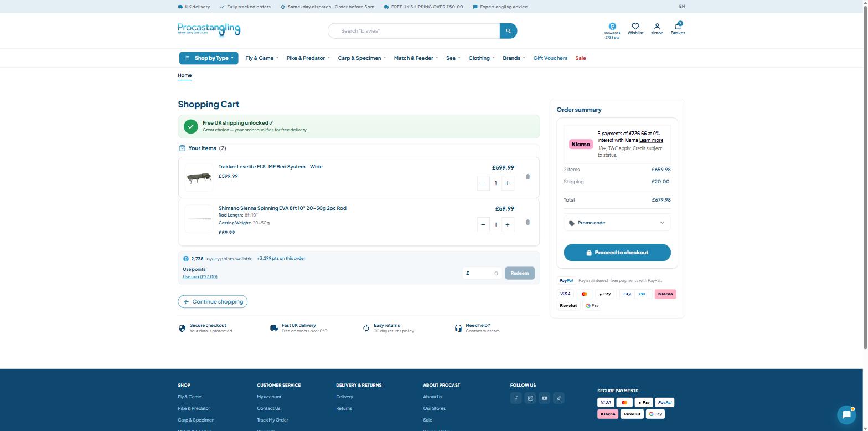Click the Revolut badge under order summary
This screenshot has width=868, height=431.
click(569, 306)
